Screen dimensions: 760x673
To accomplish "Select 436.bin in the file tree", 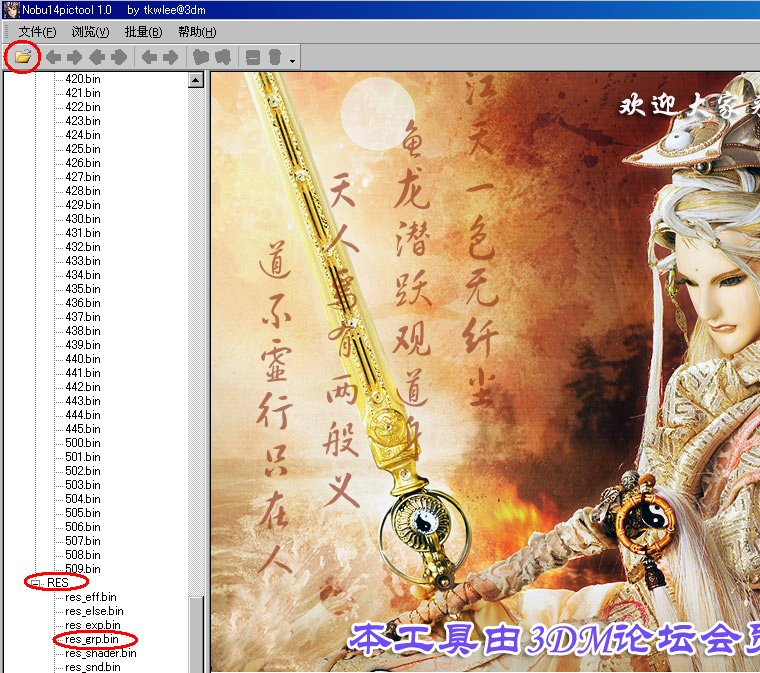I will 83,303.
